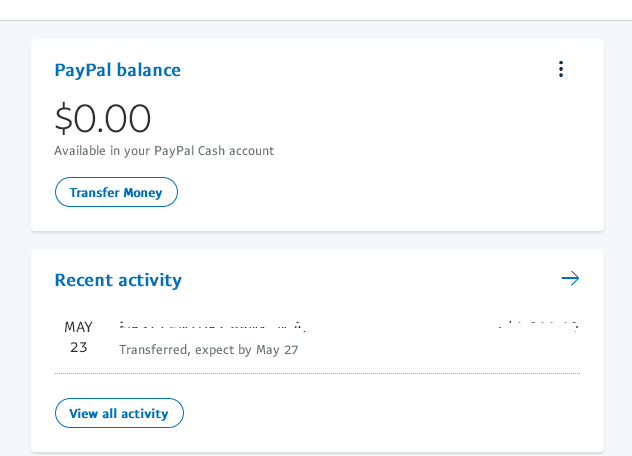Click the dollar sign of the balance
This screenshot has height=456, width=632.
pos(63,119)
